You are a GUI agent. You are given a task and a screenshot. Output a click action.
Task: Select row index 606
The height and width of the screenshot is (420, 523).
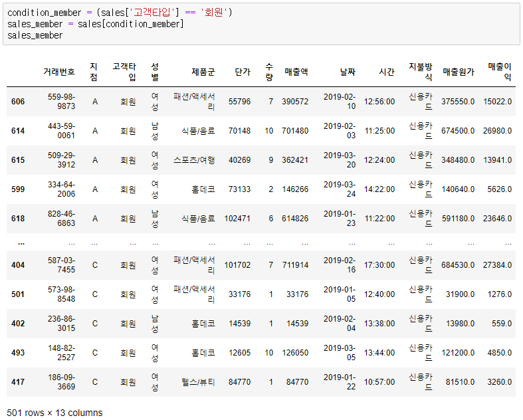coord(18,102)
